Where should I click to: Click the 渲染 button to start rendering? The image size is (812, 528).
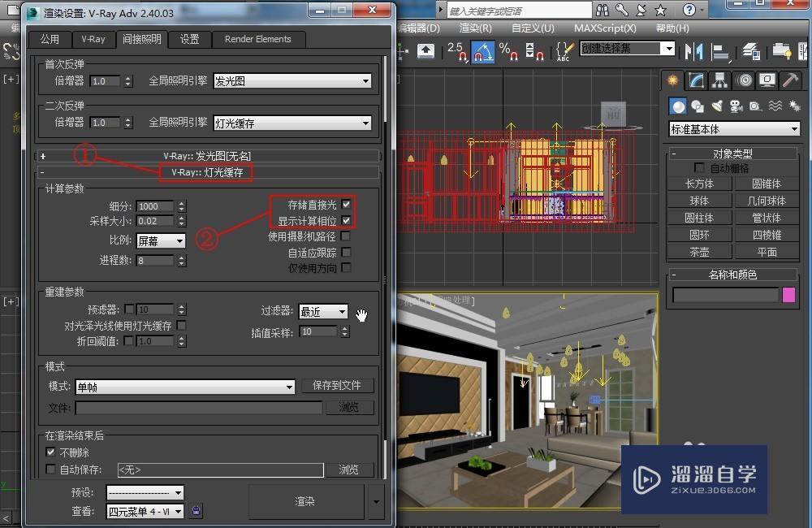(x=306, y=502)
